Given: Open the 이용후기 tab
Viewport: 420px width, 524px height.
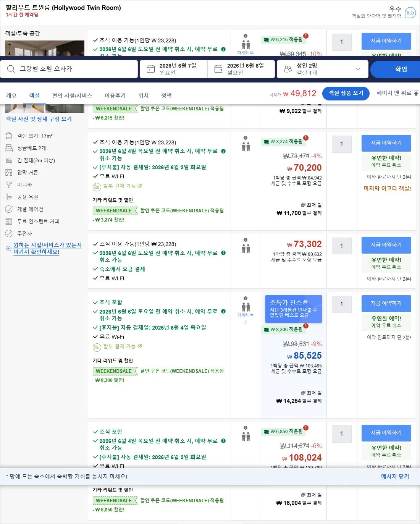Looking at the screenshot, I should click(x=115, y=95).
